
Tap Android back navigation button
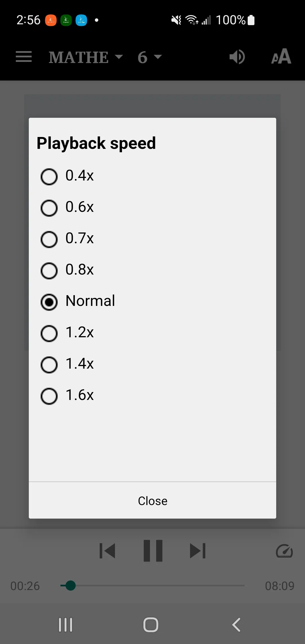[x=236, y=625]
